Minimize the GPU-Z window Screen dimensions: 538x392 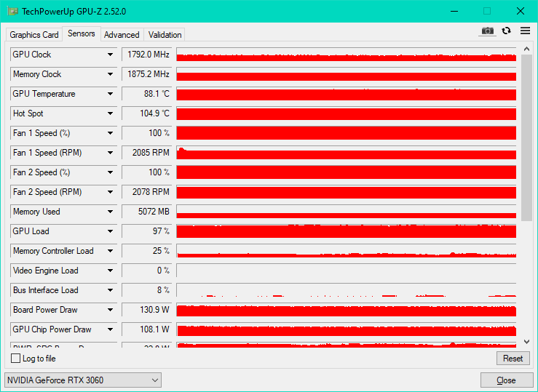[x=454, y=11]
